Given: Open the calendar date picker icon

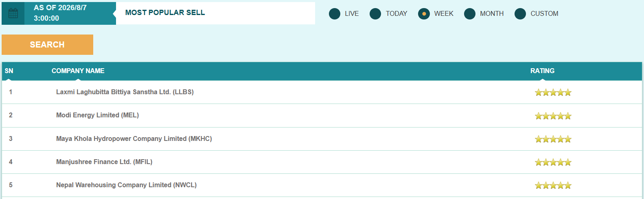Looking at the screenshot, I should click(x=13, y=13).
